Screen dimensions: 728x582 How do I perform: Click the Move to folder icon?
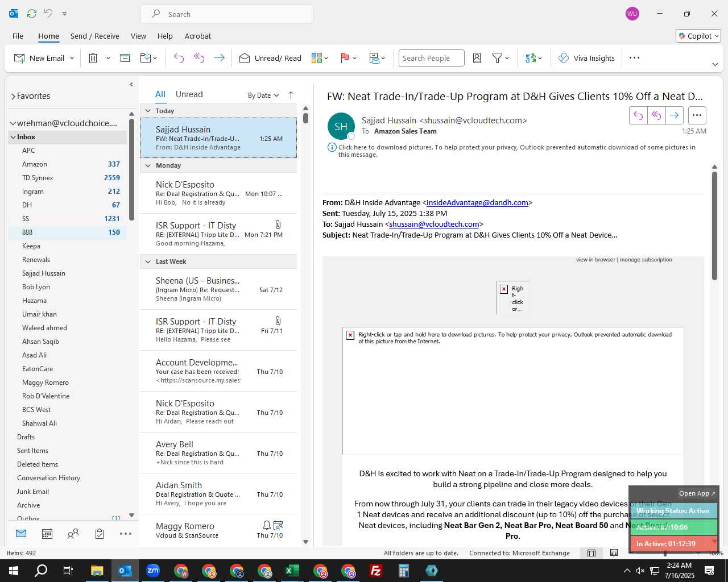(146, 58)
